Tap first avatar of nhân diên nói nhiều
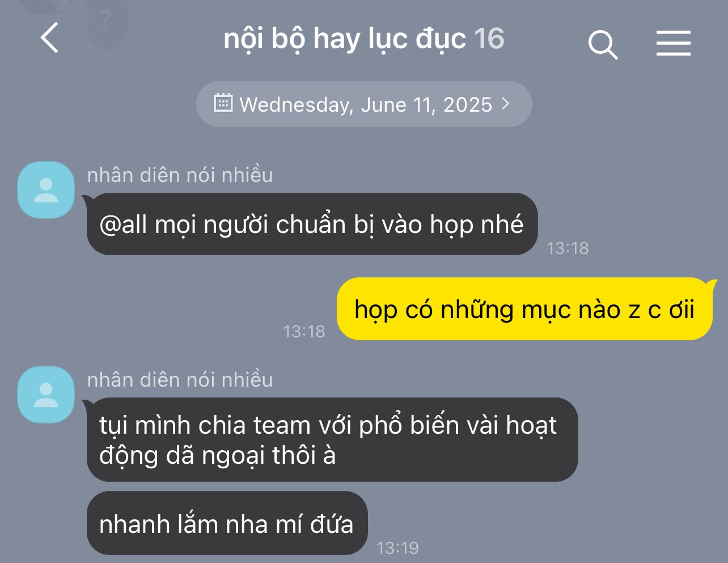This screenshot has height=563, width=728. 46,190
